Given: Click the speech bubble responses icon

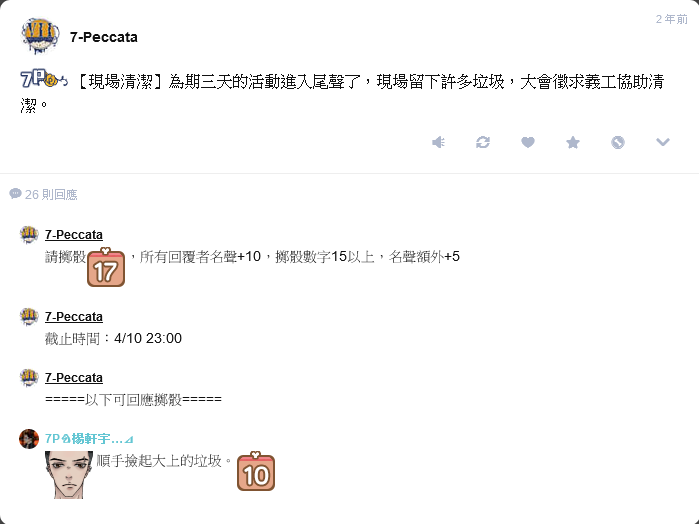Looking at the screenshot, I should [15, 194].
